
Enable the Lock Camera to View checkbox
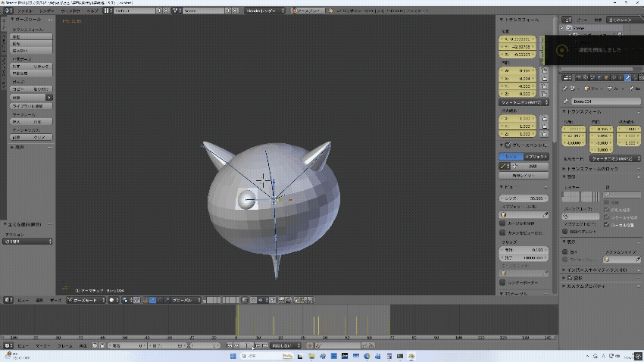pyautogui.click(x=502, y=232)
